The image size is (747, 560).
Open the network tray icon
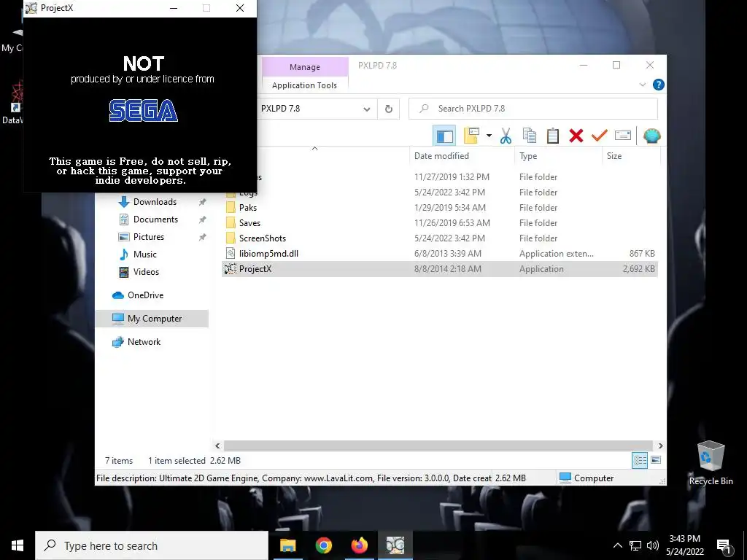click(635, 545)
